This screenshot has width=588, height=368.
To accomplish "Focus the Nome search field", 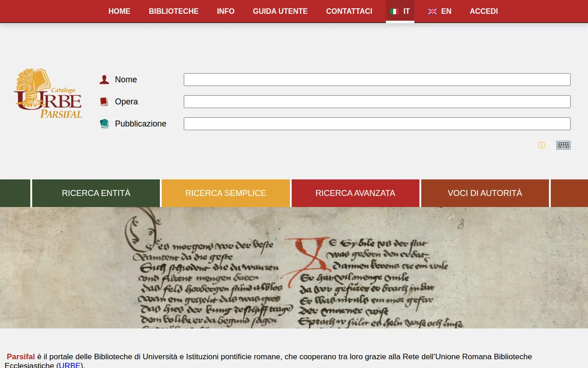I will tap(377, 80).
